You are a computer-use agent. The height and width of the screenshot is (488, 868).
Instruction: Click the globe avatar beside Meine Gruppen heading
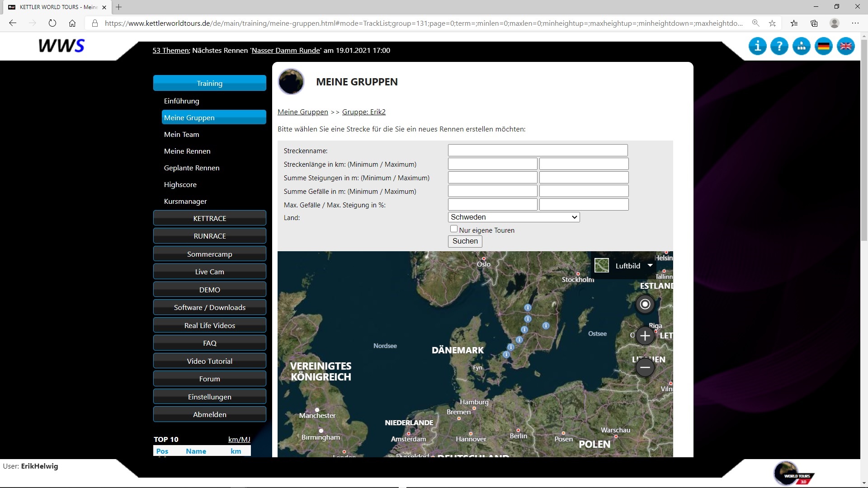tap(291, 82)
